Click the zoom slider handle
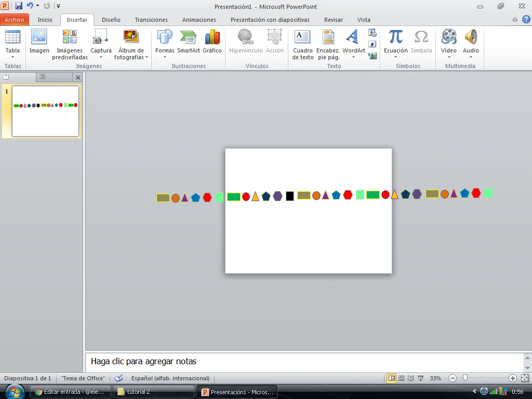 [465, 378]
